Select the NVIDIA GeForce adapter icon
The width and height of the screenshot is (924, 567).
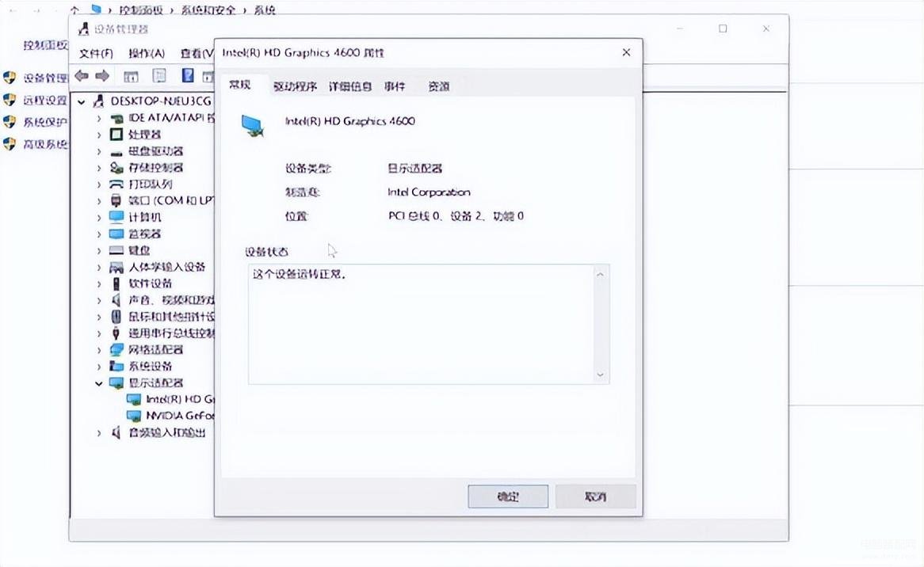134,416
